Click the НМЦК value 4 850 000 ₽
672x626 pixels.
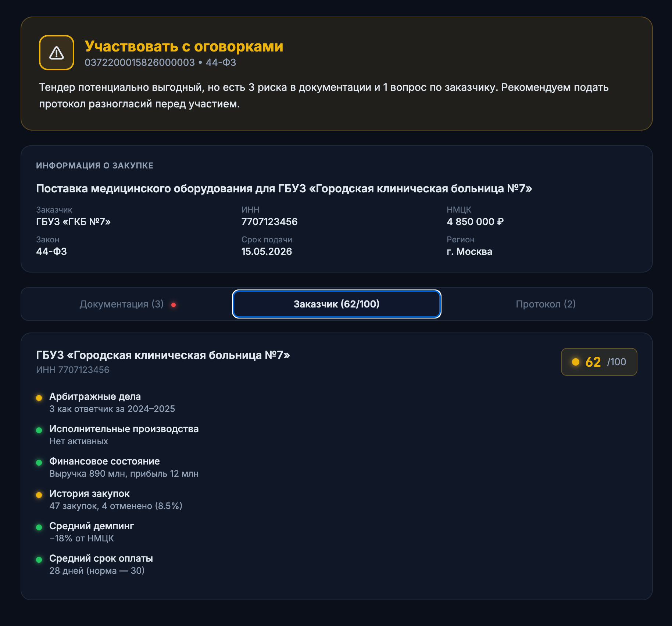[x=475, y=222]
